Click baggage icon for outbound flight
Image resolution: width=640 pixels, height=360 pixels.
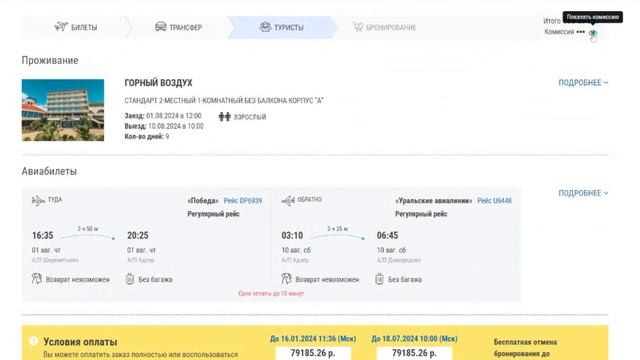tap(130, 279)
